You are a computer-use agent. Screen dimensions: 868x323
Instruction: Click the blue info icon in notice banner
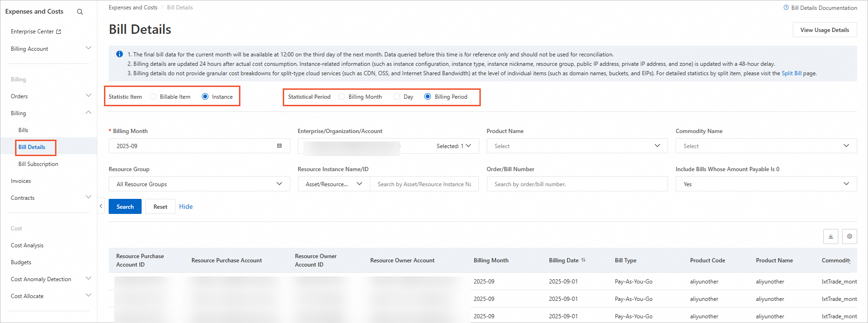tap(119, 54)
